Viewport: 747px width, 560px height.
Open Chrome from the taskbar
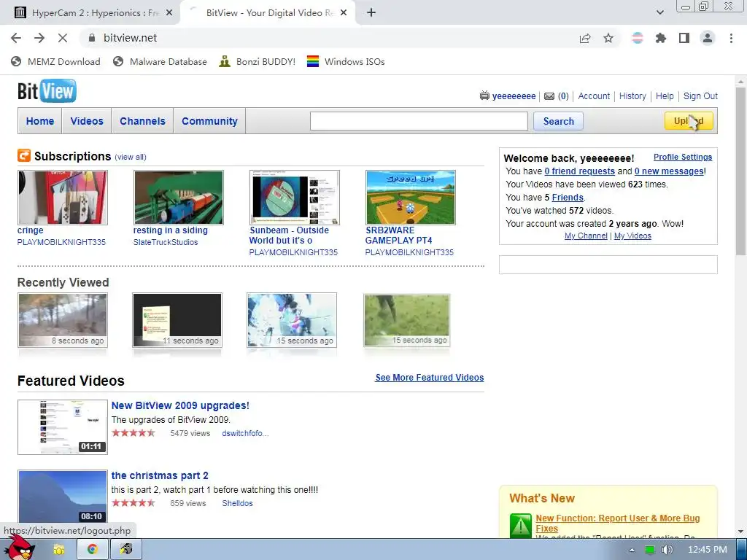(93, 550)
